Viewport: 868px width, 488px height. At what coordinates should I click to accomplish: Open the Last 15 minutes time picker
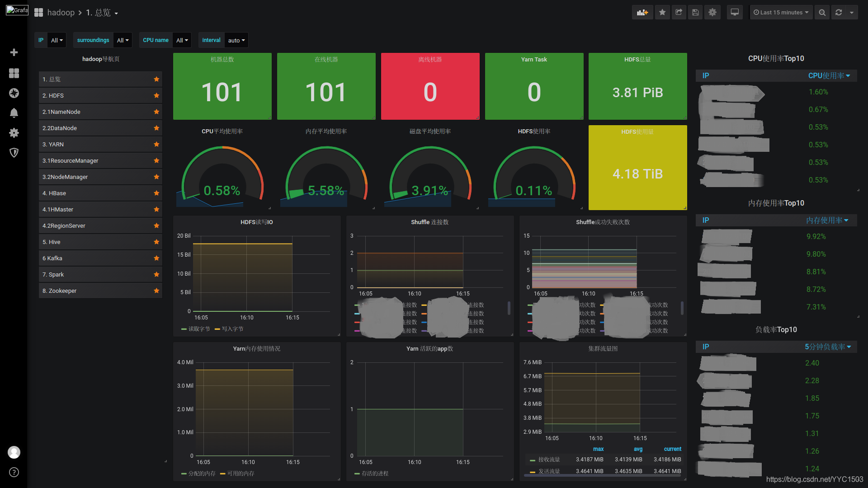(781, 13)
